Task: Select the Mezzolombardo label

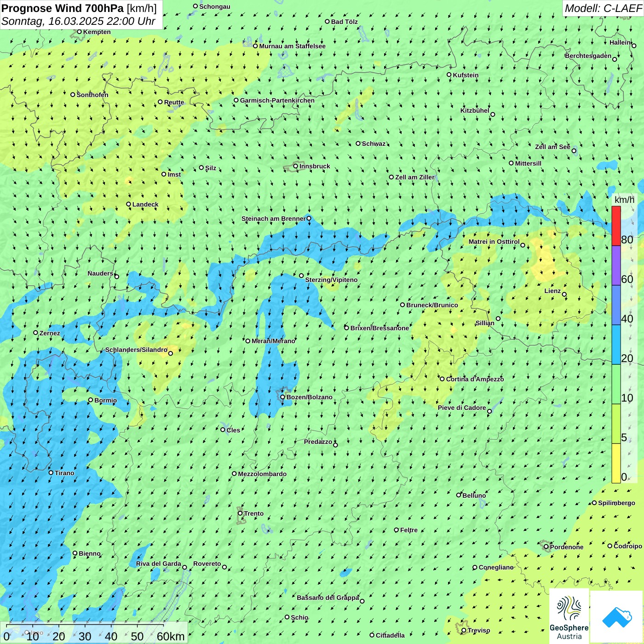Action: [262, 474]
